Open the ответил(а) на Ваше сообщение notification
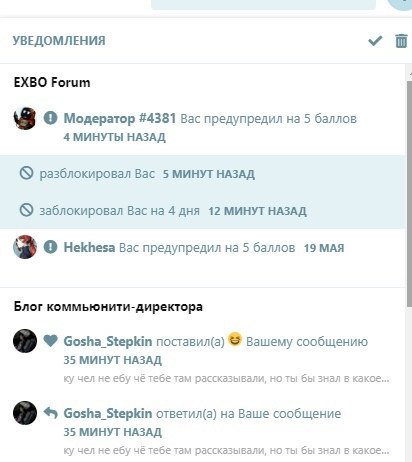The image size is (412, 462). (x=203, y=431)
